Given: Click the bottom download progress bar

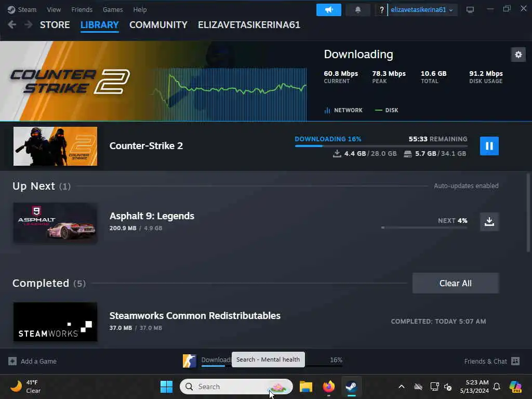Looking at the screenshot, I should click(272, 366).
